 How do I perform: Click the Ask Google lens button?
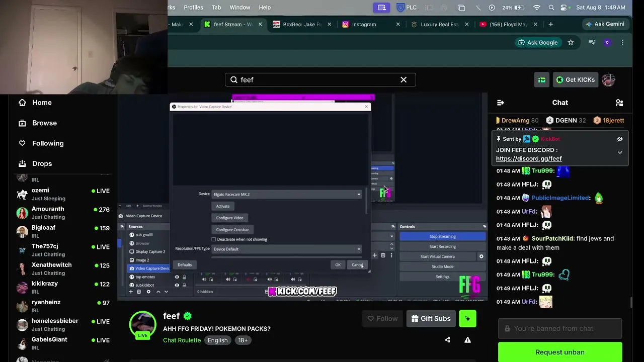point(538,43)
